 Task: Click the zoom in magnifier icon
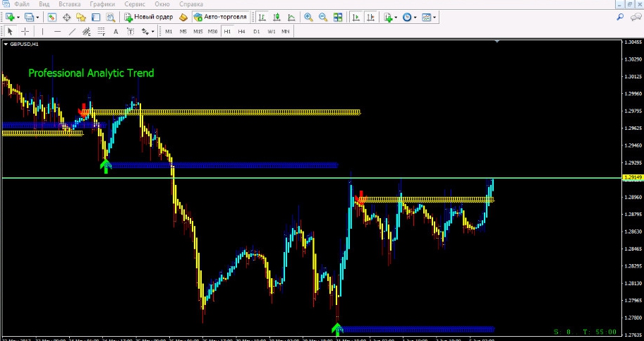308,17
